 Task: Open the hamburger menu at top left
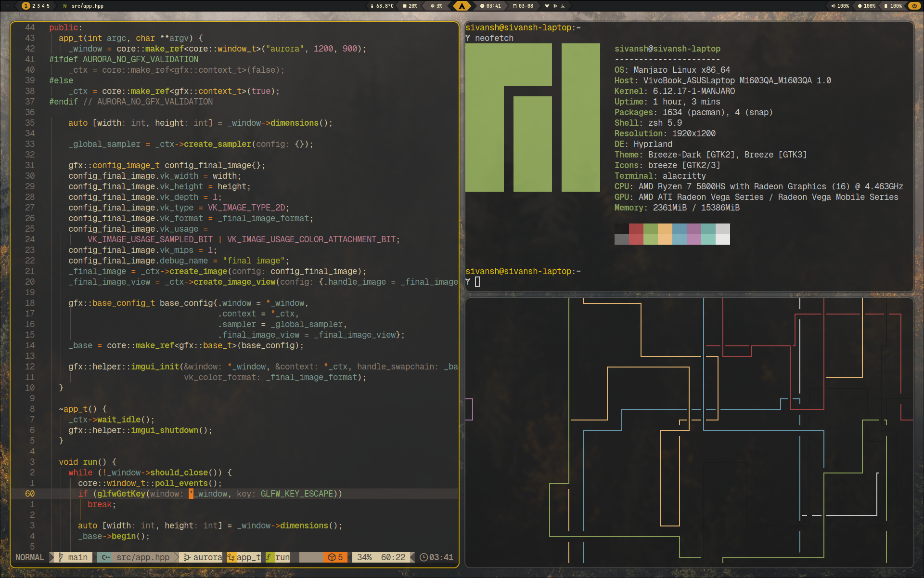tap(8, 6)
